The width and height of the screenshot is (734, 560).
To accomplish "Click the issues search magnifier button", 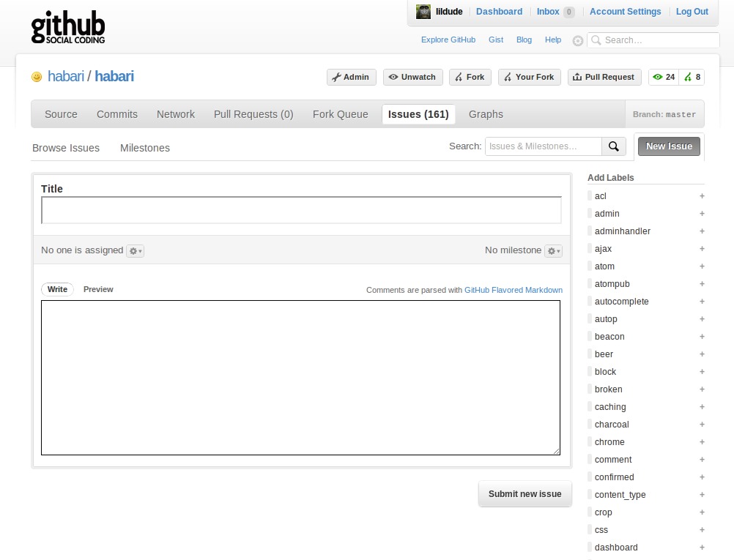I will click(x=613, y=146).
